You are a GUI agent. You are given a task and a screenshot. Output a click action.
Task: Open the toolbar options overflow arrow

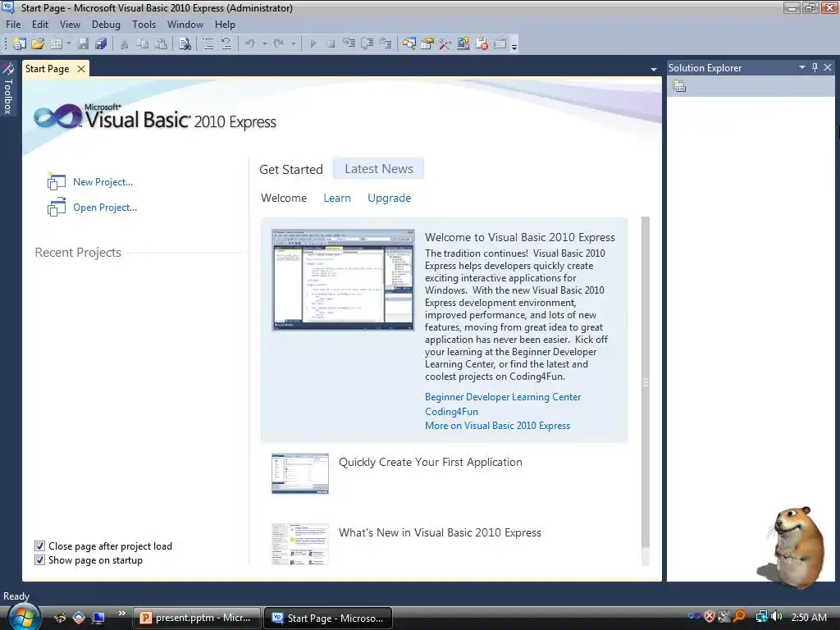(514, 46)
